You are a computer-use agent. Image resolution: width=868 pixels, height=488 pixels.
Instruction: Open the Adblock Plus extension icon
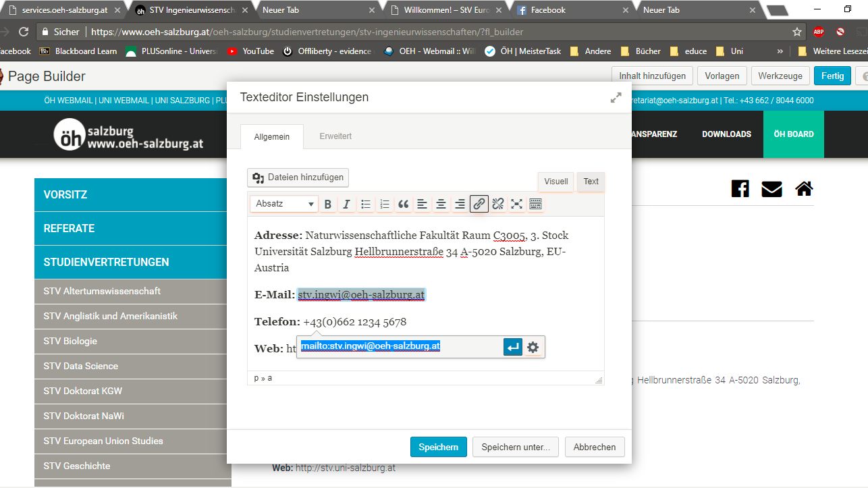pyautogui.click(x=819, y=32)
